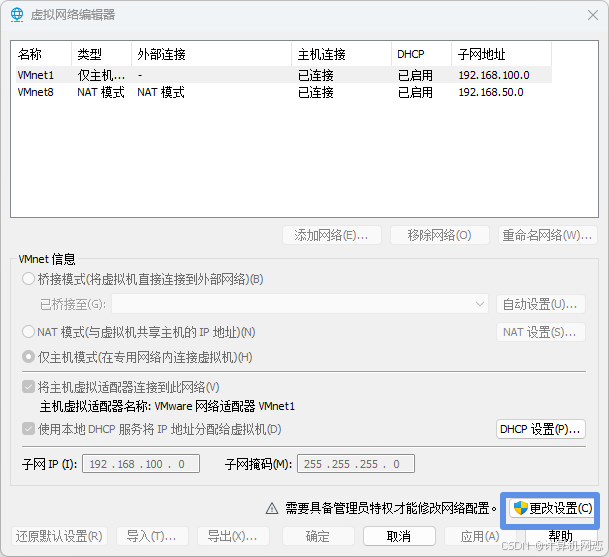Select 仅主机模式 radio button

(28, 357)
